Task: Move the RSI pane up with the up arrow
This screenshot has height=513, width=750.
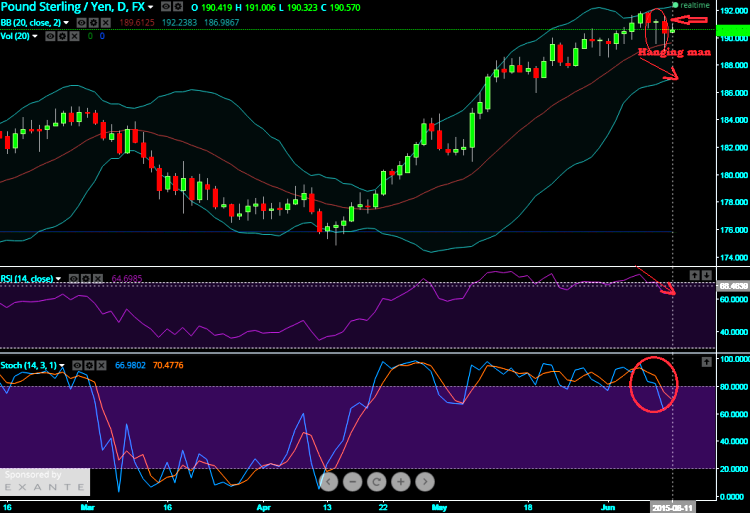Action: tap(695, 275)
